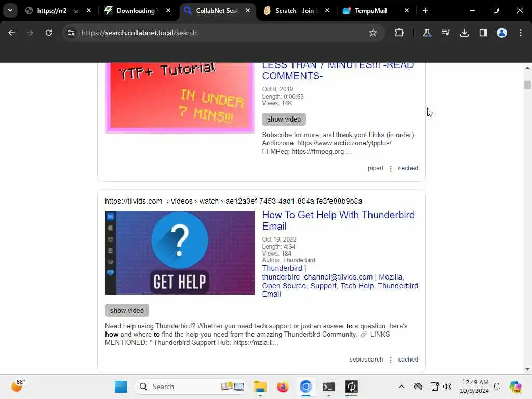Open media controls icon
This screenshot has height=399, width=532.
tap(445, 33)
